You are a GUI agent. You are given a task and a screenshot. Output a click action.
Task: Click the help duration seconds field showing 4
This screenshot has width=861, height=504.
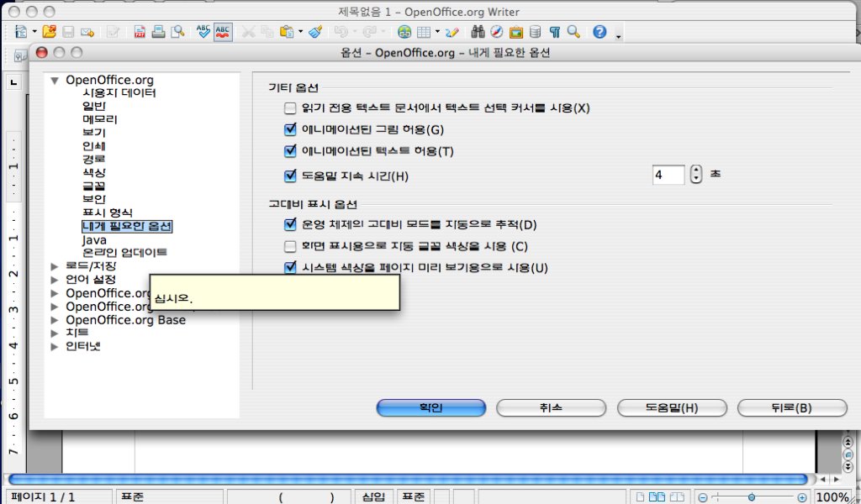pyautogui.click(x=668, y=175)
